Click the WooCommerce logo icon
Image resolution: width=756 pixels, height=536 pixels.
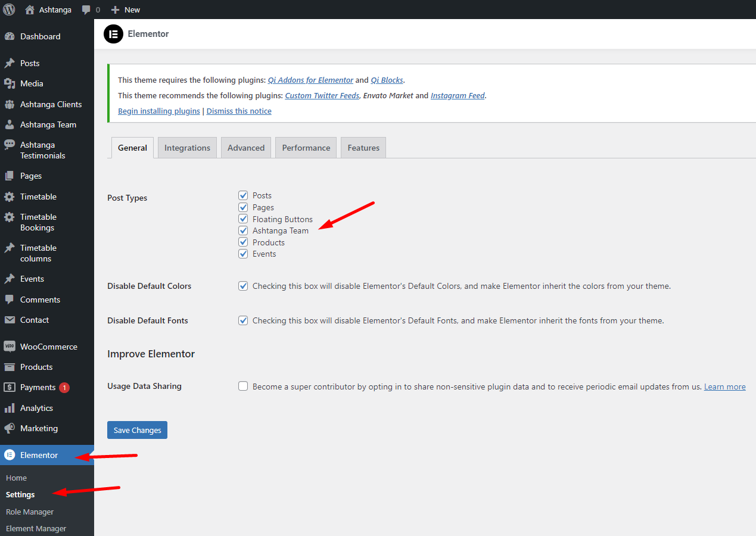10,347
